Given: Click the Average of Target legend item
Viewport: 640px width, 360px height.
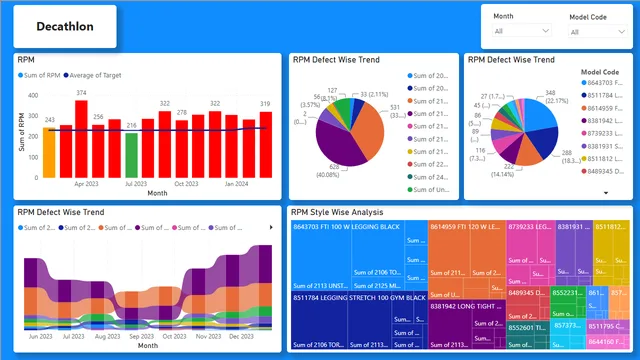Looking at the screenshot, I should coord(92,75).
